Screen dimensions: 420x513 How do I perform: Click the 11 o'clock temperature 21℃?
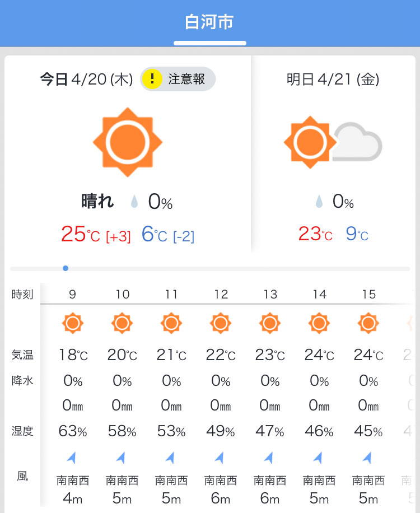[x=171, y=355]
